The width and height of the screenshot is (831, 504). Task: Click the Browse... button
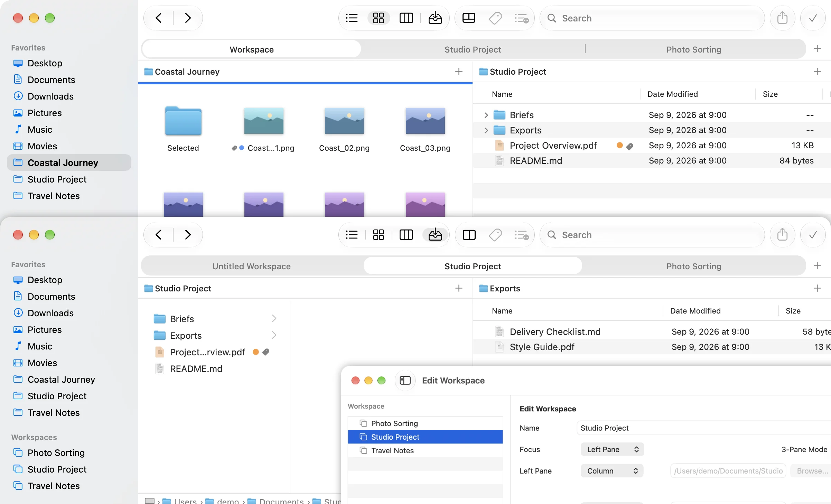[811, 471]
